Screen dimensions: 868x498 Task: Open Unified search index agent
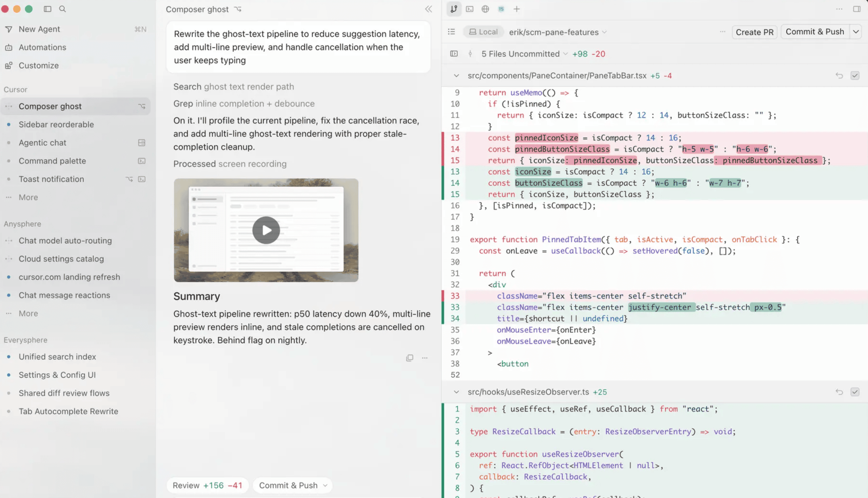click(75, 357)
